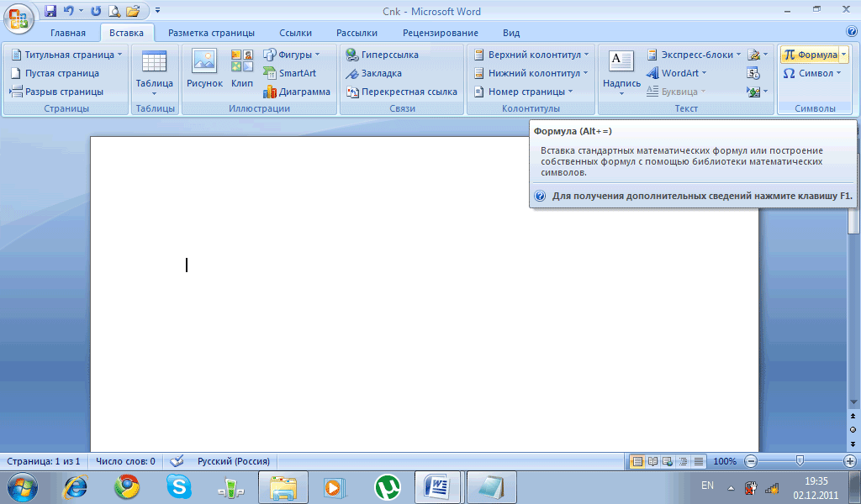The width and height of the screenshot is (861, 504).
Task: Add a bookmark with Закладка
Action: pyautogui.click(x=373, y=73)
